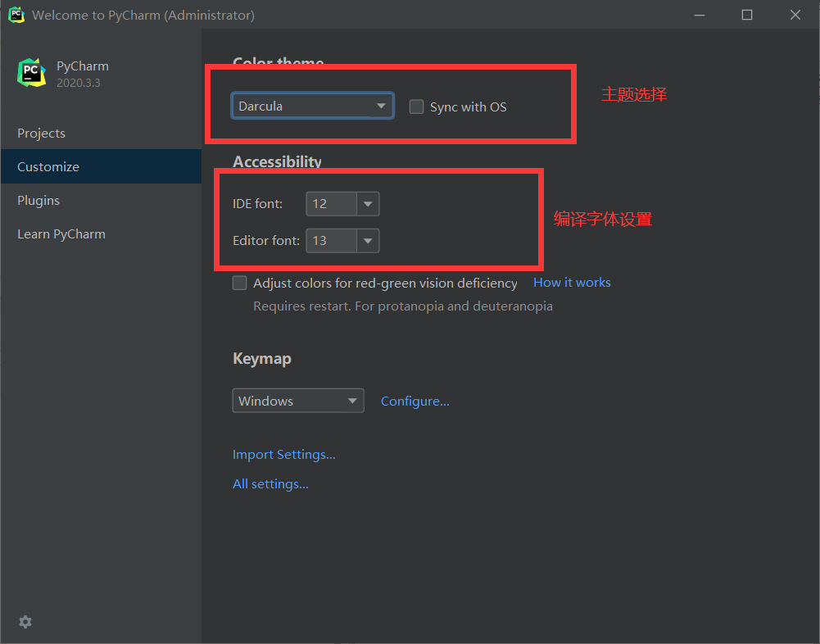The width and height of the screenshot is (820, 644).
Task: Click 'Requires restart. For protanopia and deuteranopia' text
Action: click(403, 306)
